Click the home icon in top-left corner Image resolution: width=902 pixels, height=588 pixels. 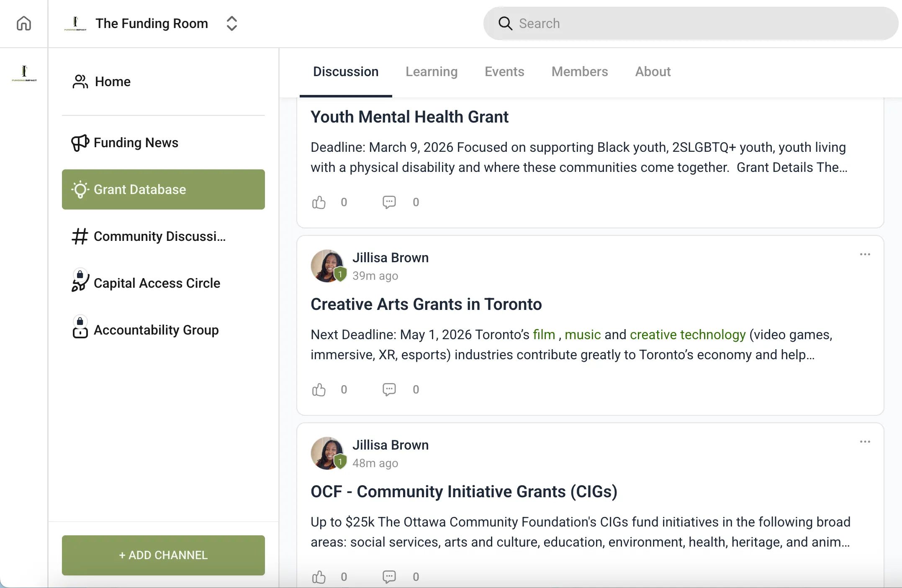(x=24, y=23)
